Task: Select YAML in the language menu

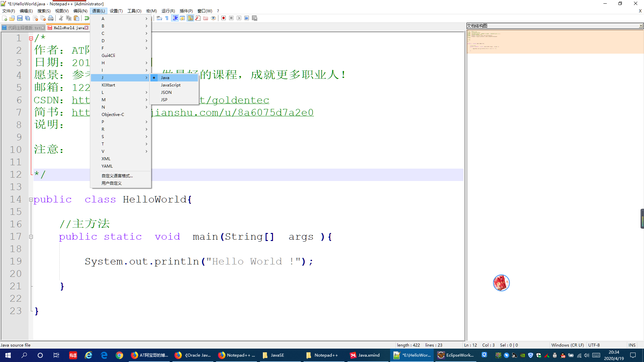Action: point(120,166)
